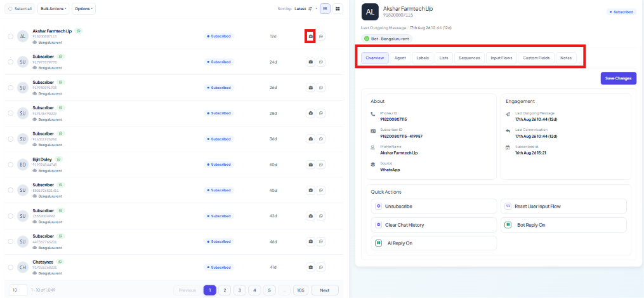The width and height of the screenshot is (644, 298).
Task: Click Reset User Input Flow
Action: [x=563, y=207]
